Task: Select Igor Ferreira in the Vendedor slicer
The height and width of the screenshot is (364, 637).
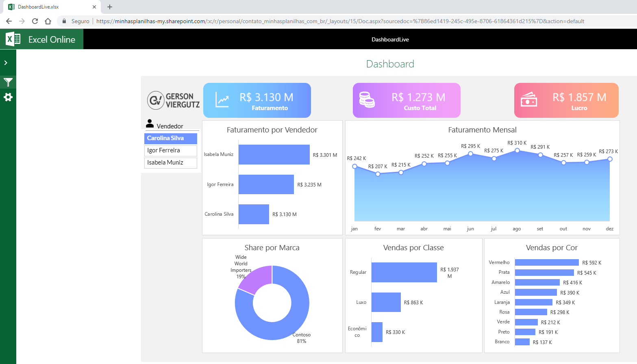Action: [x=170, y=151]
